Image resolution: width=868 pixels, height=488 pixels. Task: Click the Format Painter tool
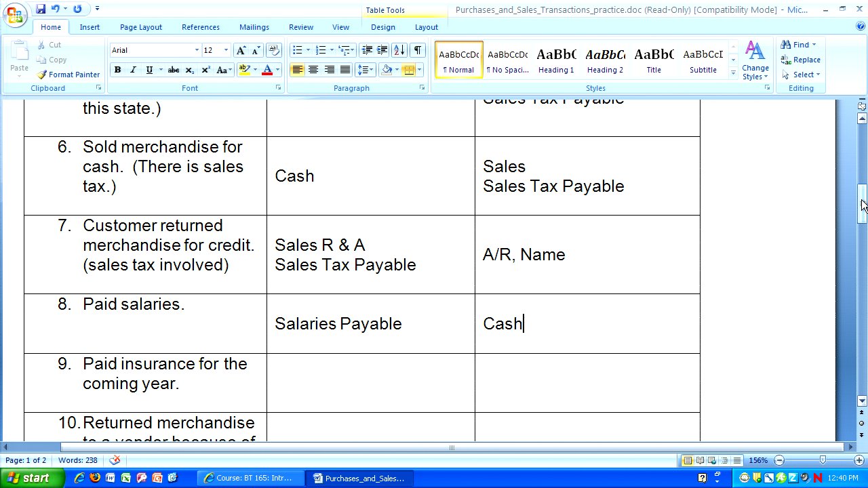point(68,75)
